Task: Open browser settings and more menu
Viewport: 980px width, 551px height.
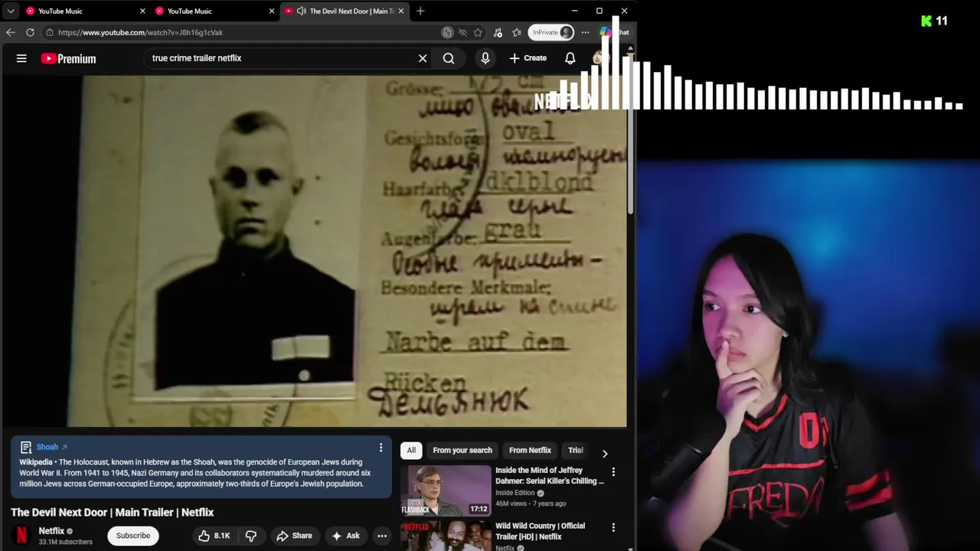Action: pyautogui.click(x=585, y=32)
